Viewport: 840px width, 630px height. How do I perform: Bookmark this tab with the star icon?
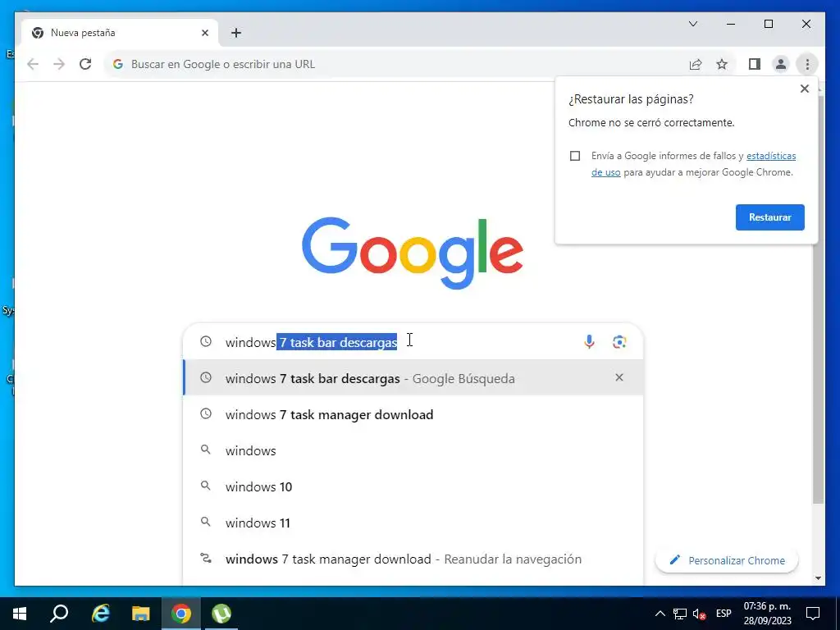pyautogui.click(x=722, y=64)
